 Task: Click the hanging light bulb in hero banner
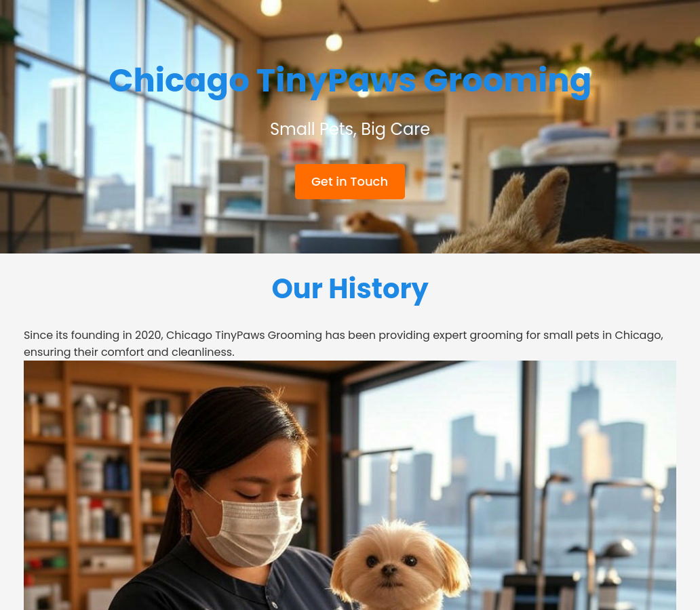tap(334, 43)
